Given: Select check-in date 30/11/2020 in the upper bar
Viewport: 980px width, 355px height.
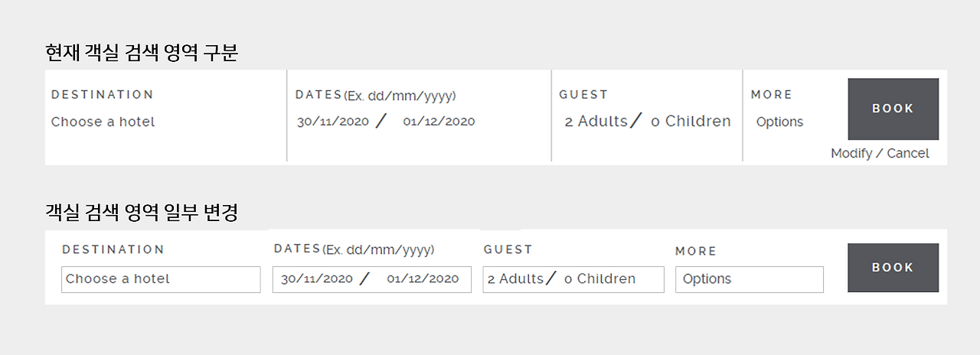Looking at the screenshot, I should [x=333, y=122].
